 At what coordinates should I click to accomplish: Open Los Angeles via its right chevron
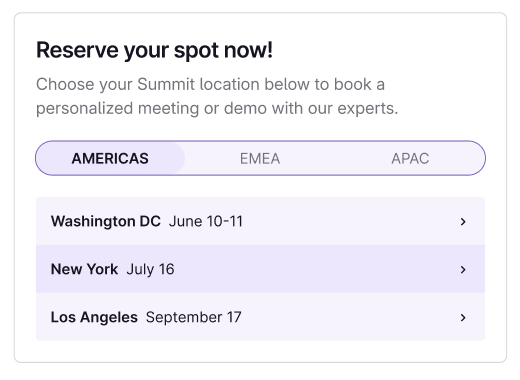463,318
